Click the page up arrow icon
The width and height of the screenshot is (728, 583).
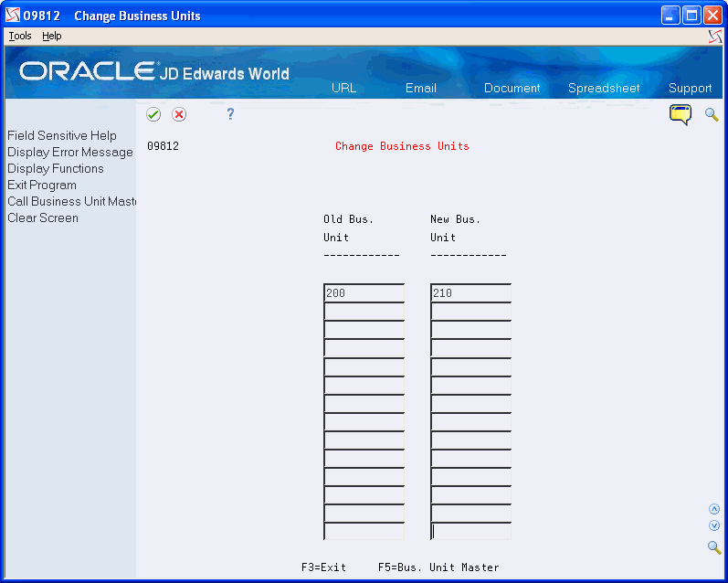714,509
